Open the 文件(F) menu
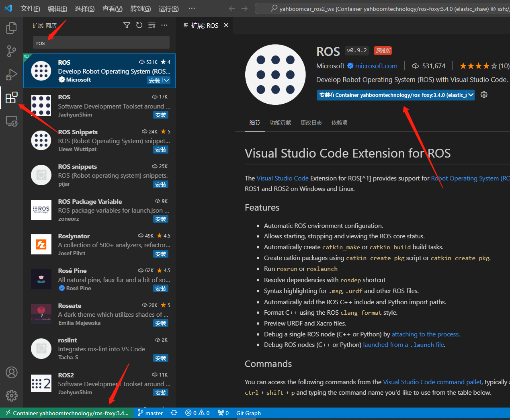The image size is (510, 420). [30, 8]
